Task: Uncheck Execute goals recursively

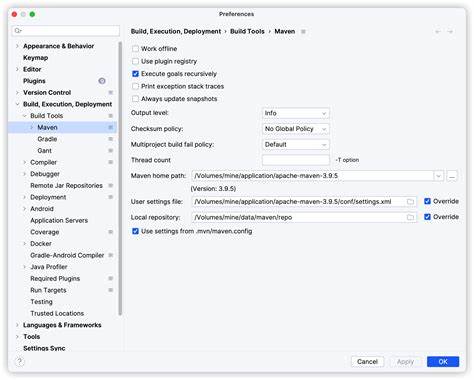Action: pos(135,74)
